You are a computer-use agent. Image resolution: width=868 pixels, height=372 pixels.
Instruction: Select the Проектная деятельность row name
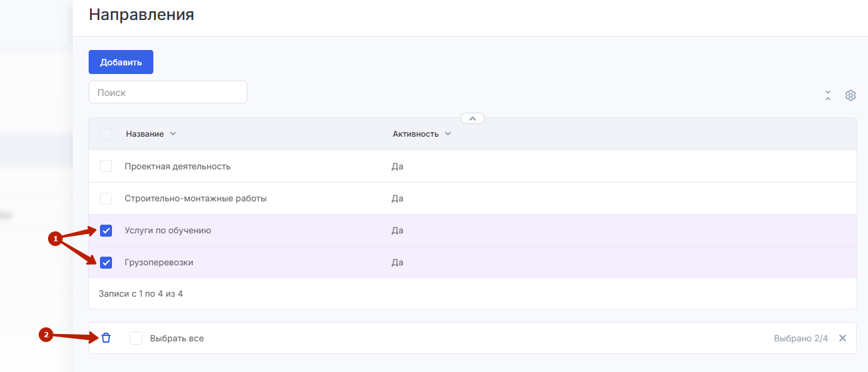(177, 166)
